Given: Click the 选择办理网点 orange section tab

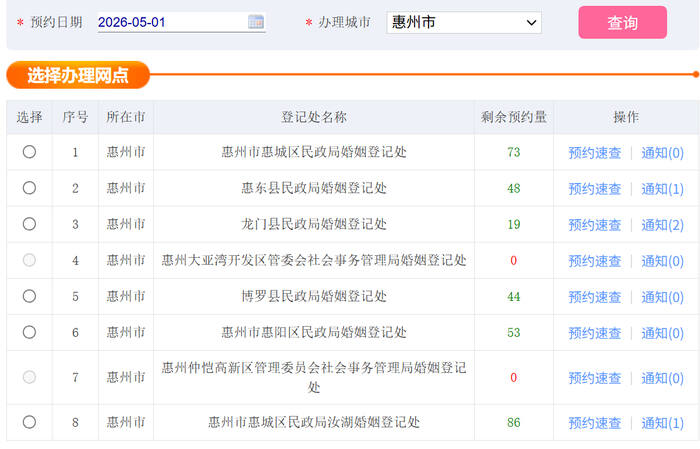Looking at the screenshot, I should point(78,75).
